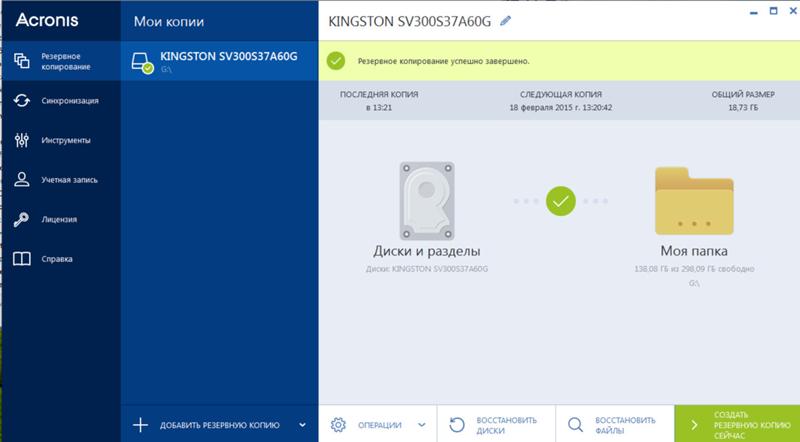
Task: Click the tools sliders icon
Action: (21, 140)
